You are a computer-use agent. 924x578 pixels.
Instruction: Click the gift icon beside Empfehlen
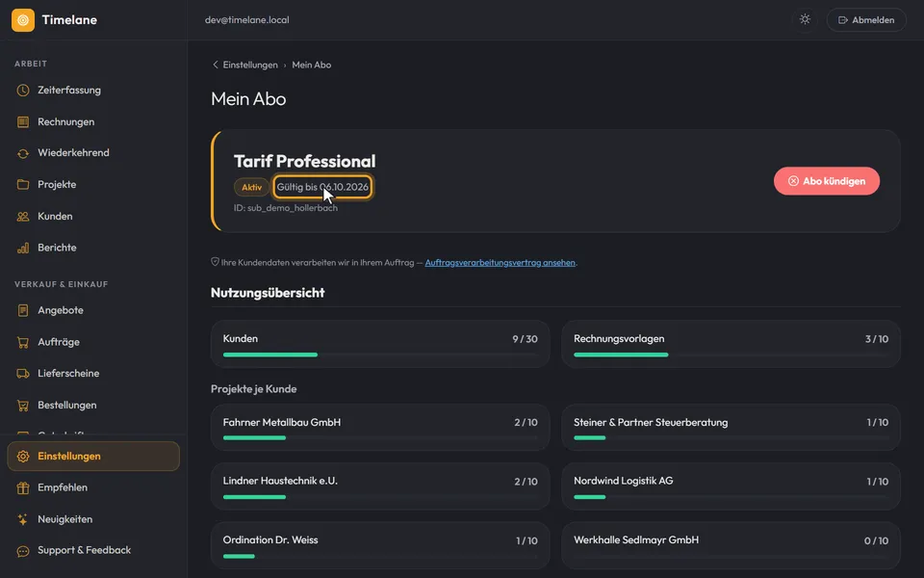point(23,487)
